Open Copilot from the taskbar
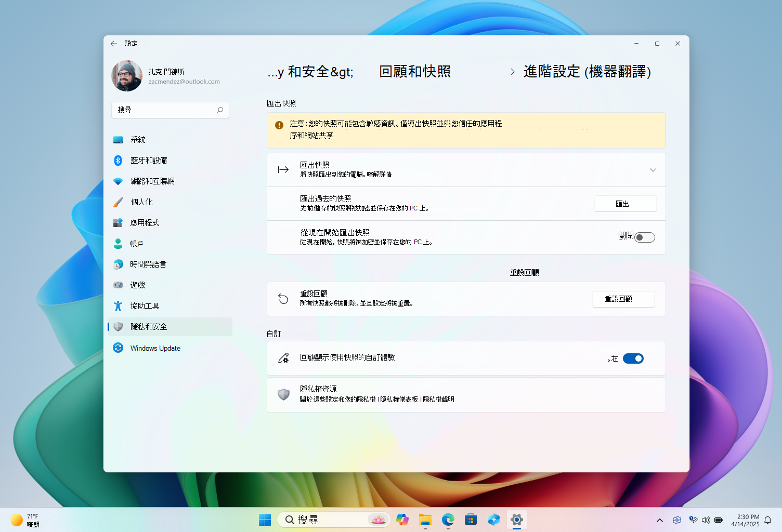This screenshot has width=782, height=532. pyautogui.click(x=402, y=520)
